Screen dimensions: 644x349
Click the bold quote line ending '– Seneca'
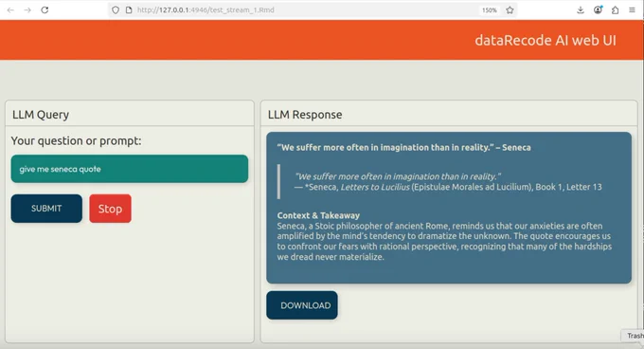point(403,147)
